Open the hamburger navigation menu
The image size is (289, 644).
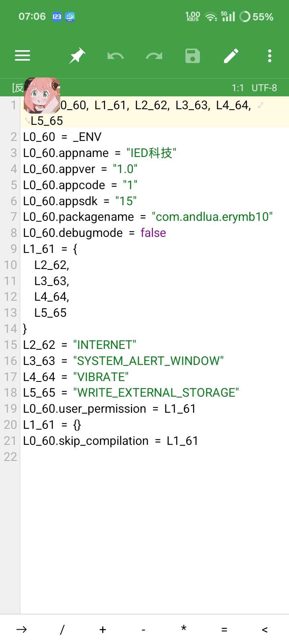click(22, 56)
